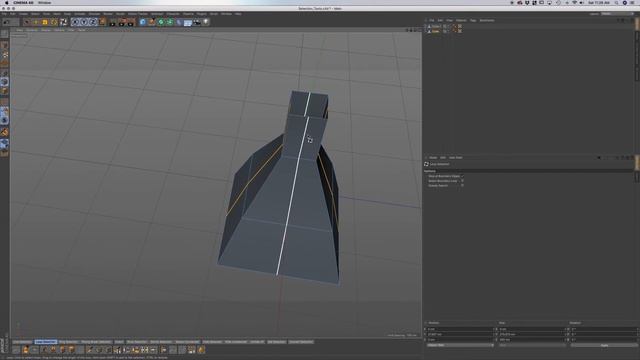Click the Render View icon
This screenshot has width=640, height=360.
pyautogui.click(x=112, y=22)
